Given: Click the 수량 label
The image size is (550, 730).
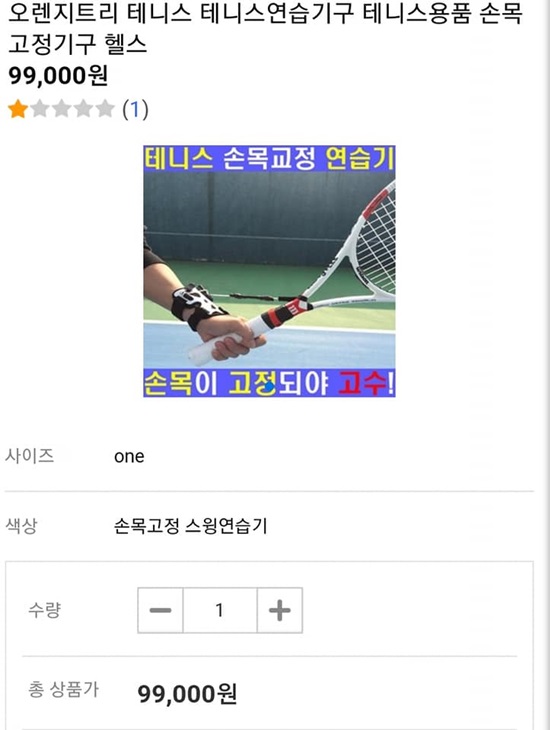Looking at the screenshot, I should click(44, 609).
